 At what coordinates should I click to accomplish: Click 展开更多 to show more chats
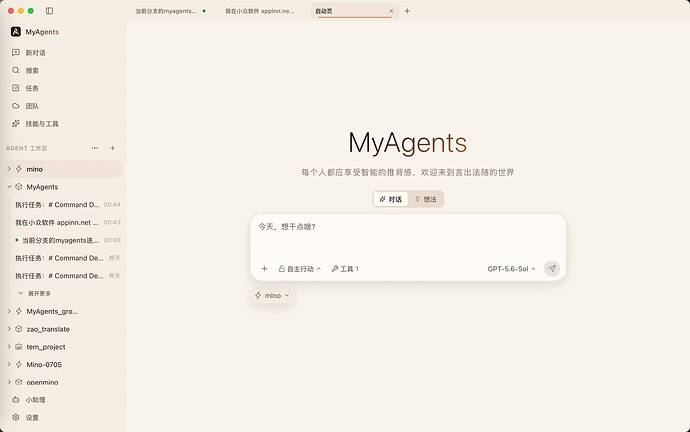tap(35, 293)
